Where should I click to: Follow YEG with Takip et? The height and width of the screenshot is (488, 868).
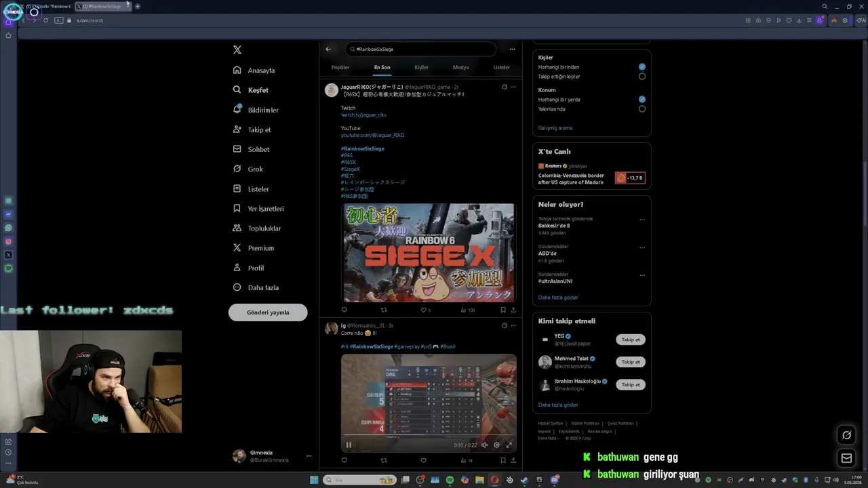[631, 340]
